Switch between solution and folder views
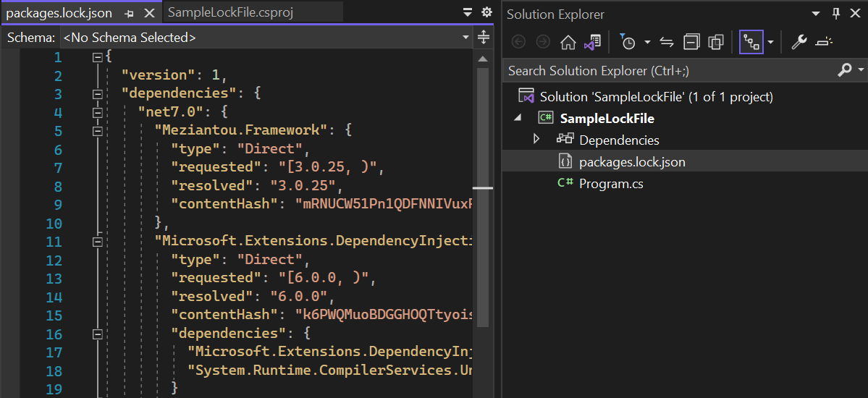Screen dimensions: 868x398 pos(593,43)
